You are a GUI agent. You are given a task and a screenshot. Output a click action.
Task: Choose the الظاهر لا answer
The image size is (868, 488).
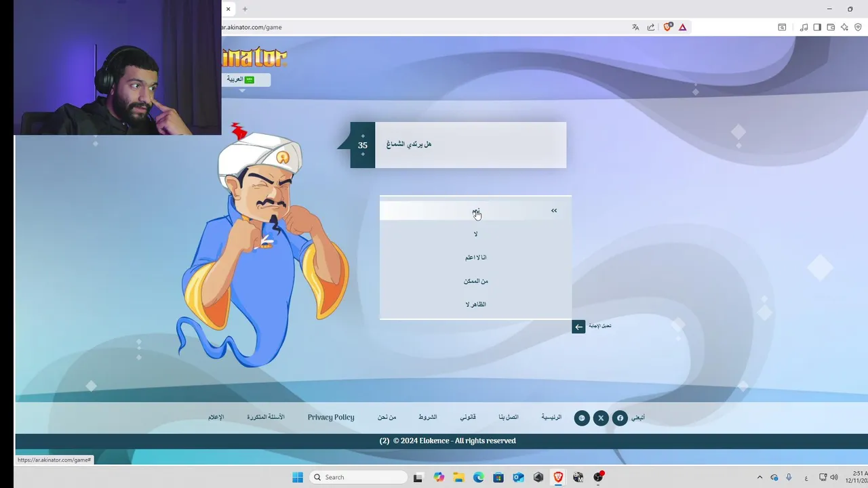tap(475, 304)
